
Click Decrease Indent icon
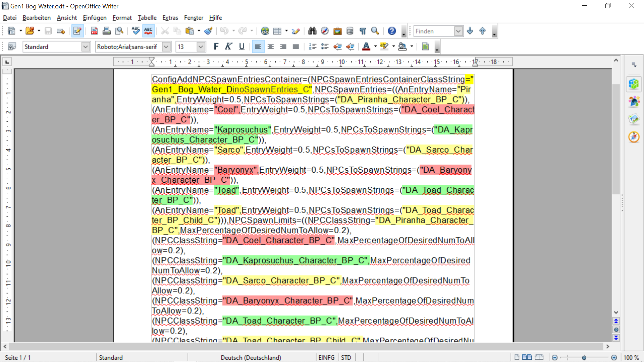click(337, 47)
